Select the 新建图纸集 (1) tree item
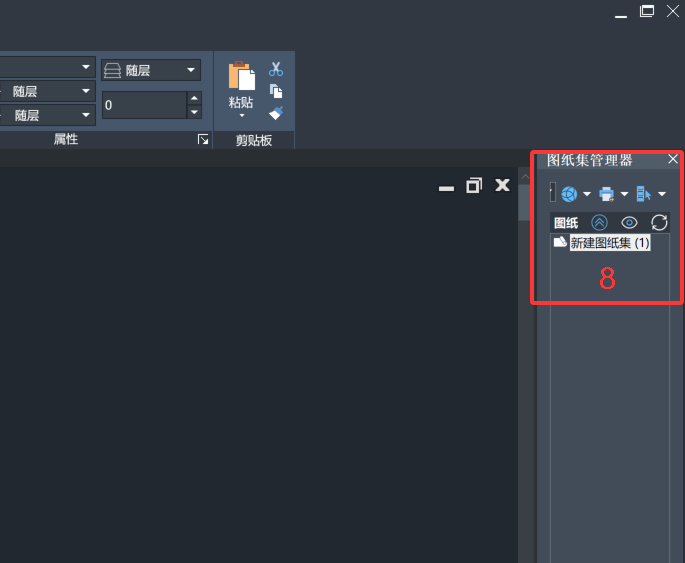The height and width of the screenshot is (563, 685). (x=610, y=243)
